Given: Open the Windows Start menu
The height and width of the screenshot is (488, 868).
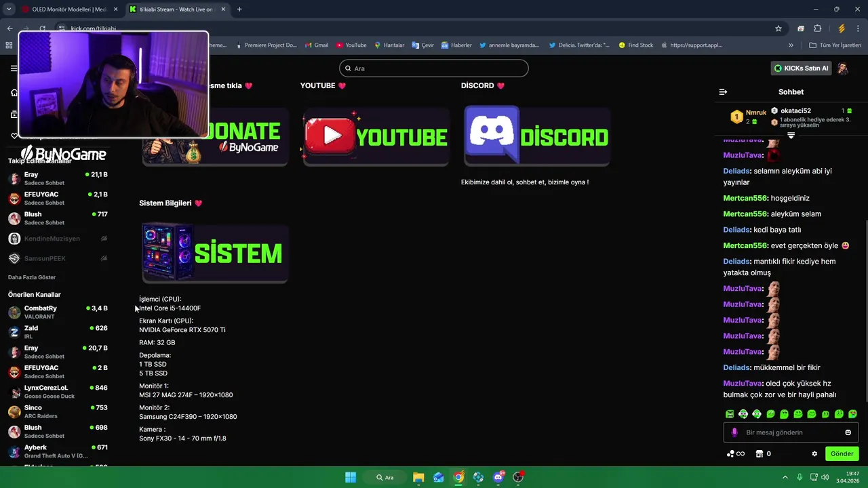Looking at the screenshot, I should [x=351, y=477].
